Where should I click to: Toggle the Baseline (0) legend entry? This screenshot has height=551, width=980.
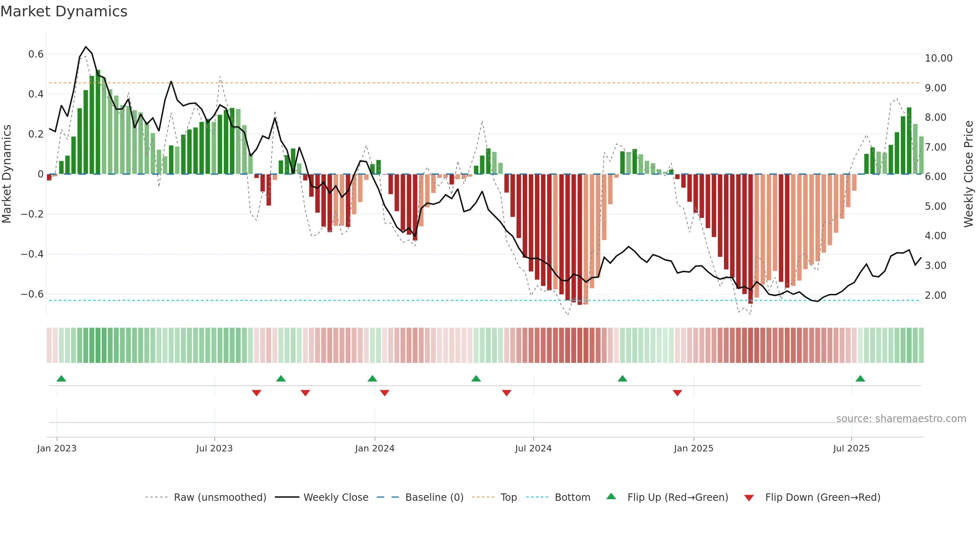pyautogui.click(x=420, y=497)
